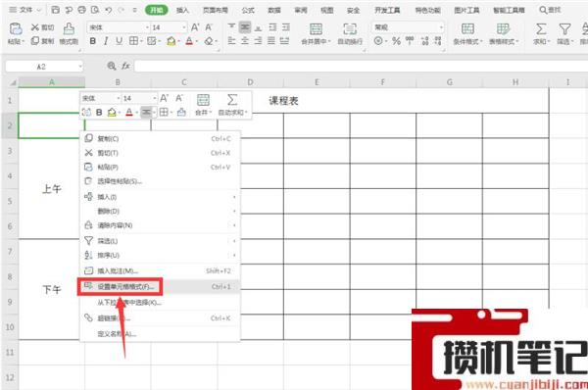
Task: Toggle center alignment in mini toolbar
Action: pos(146,112)
